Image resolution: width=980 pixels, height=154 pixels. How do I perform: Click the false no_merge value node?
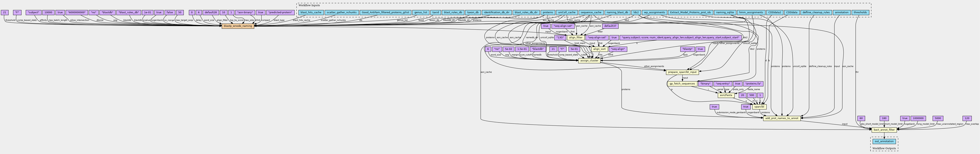point(170,12)
